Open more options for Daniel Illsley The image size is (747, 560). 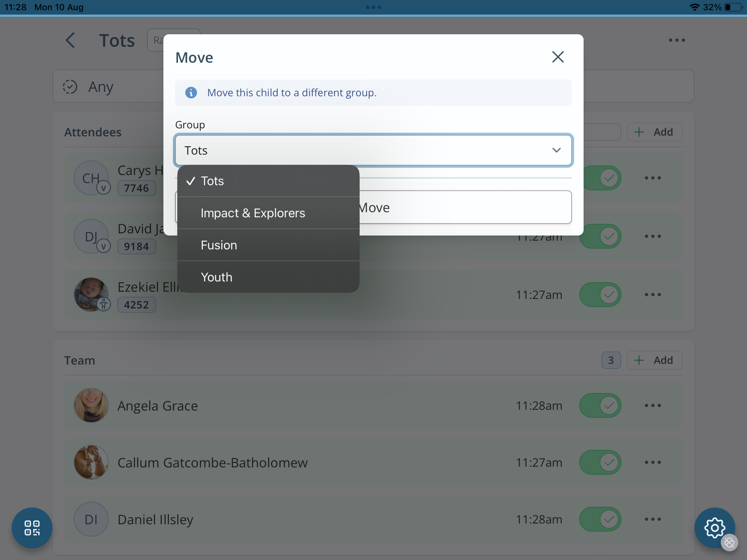pos(653,519)
